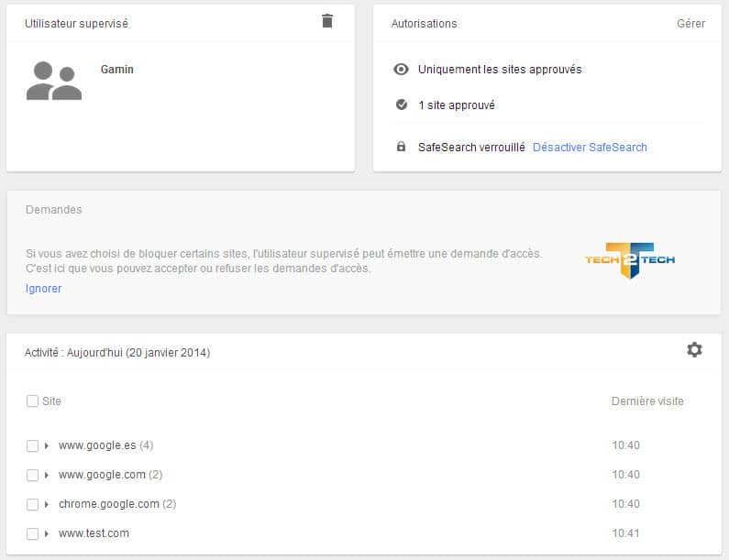Click the eye icon for approved sites
The width and height of the screenshot is (729, 560).
[x=401, y=70]
